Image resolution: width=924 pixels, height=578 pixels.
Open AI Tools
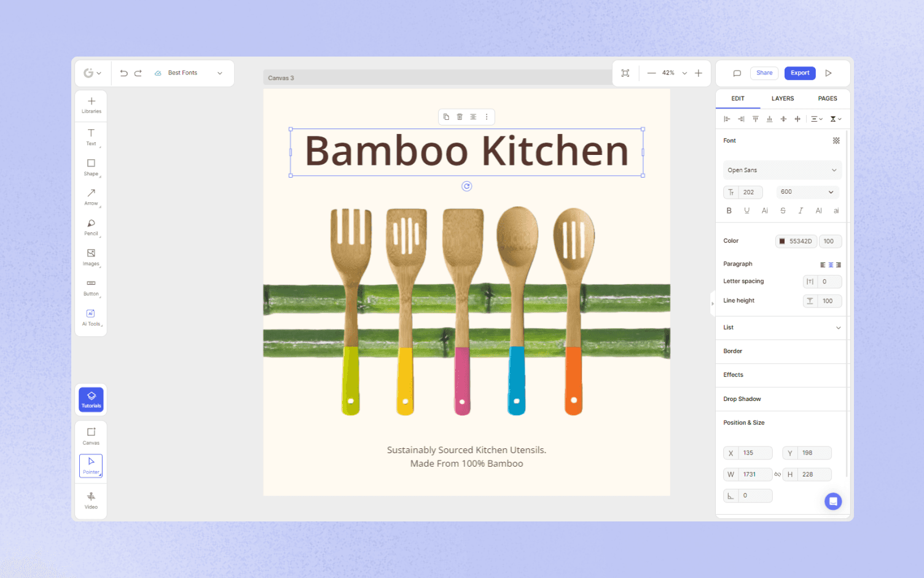[x=91, y=318]
